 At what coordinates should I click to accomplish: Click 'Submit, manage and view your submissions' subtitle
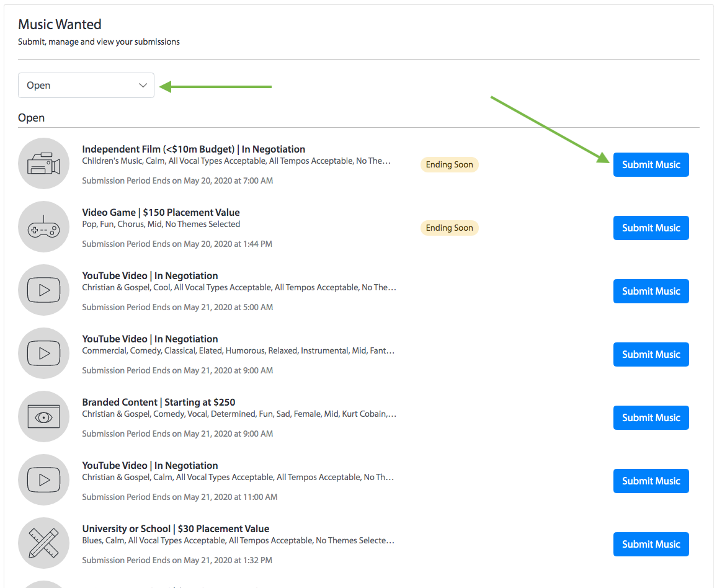(99, 42)
